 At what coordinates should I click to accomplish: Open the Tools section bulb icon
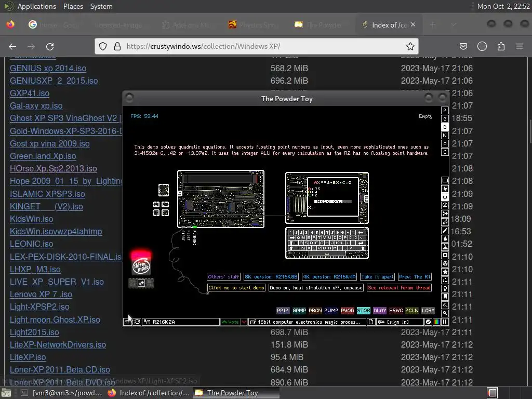pyautogui.click(x=445, y=288)
